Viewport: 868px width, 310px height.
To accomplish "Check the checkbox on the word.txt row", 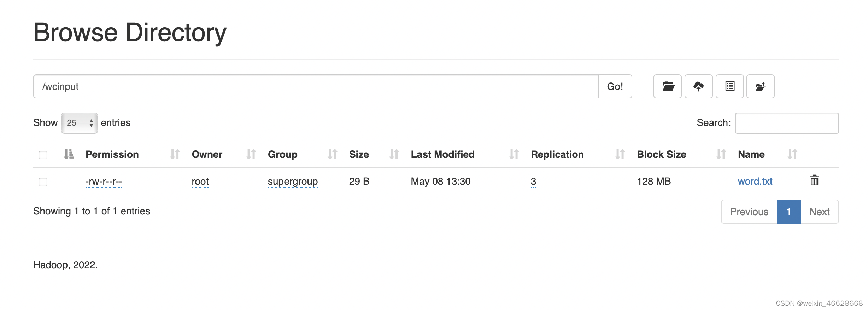I will (x=43, y=182).
